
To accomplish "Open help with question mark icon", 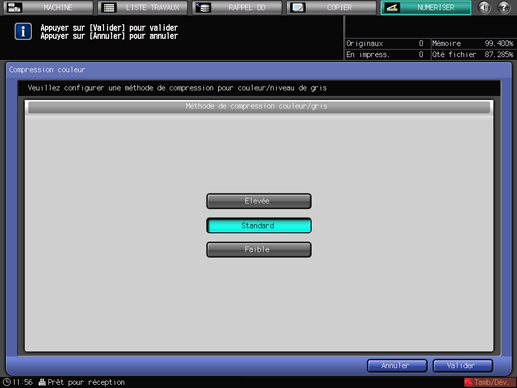I will click(504, 7).
